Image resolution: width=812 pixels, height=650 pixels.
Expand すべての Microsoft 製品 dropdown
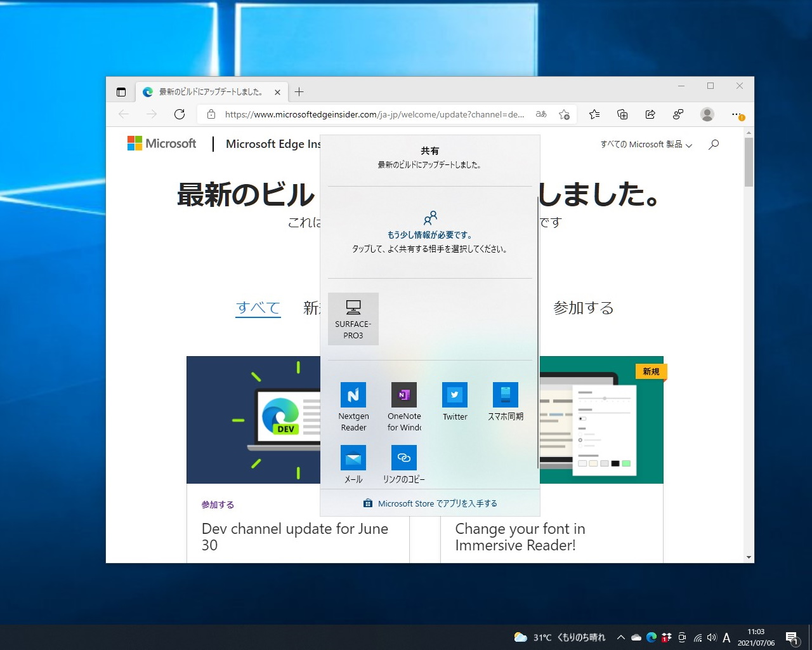click(x=645, y=144)
